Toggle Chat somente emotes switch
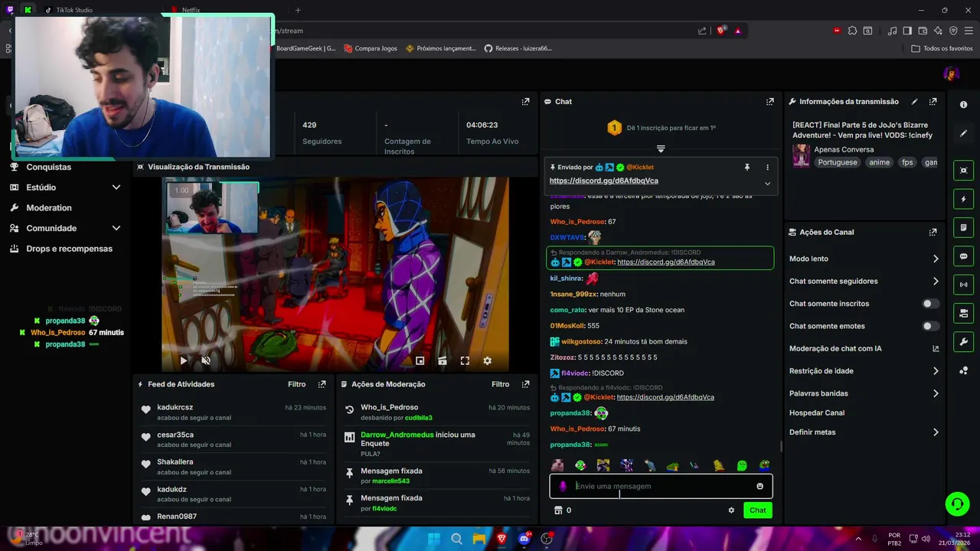980x551 pixels. 930,326
